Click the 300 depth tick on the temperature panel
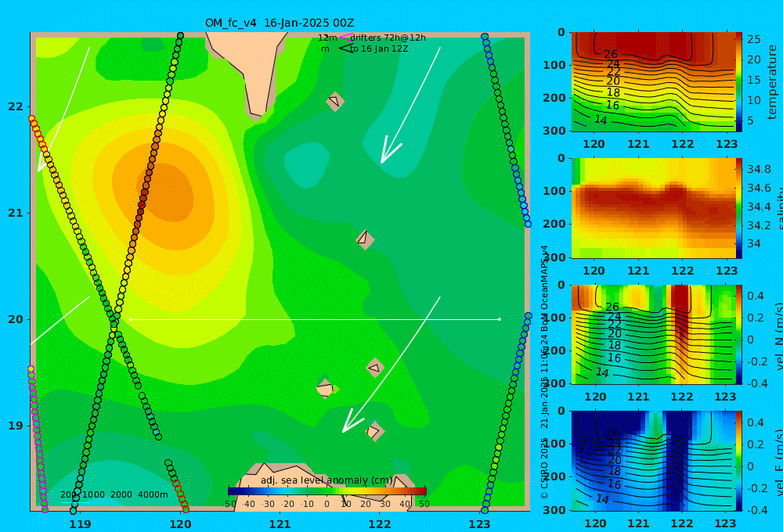Image resolution: width=783 pixels, height=532 pixels. [554, 131]
